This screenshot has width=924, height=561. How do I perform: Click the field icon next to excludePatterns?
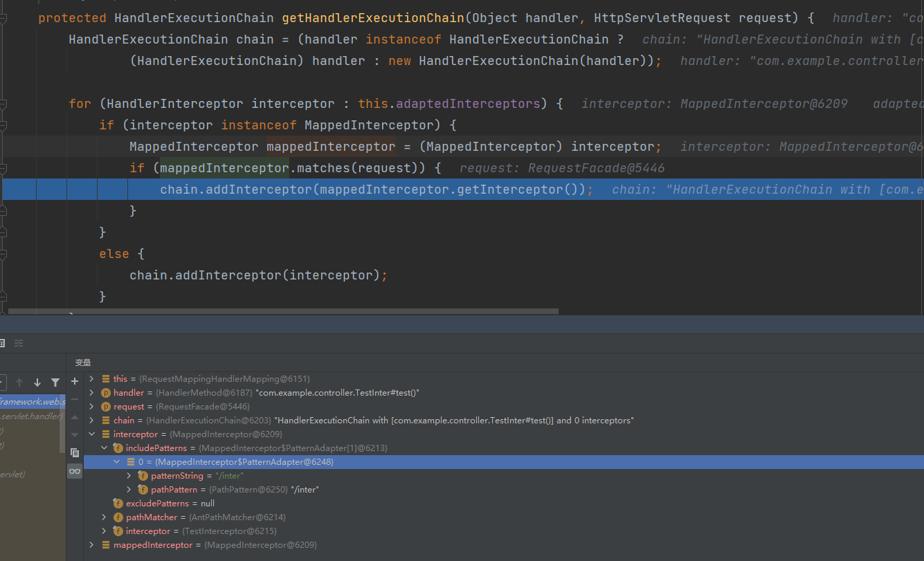tap(118, 504)
